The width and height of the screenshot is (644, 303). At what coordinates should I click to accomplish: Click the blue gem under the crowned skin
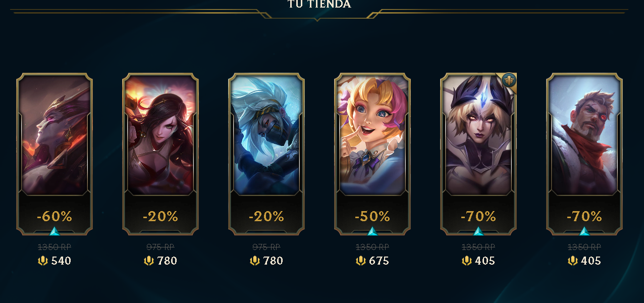478,232
